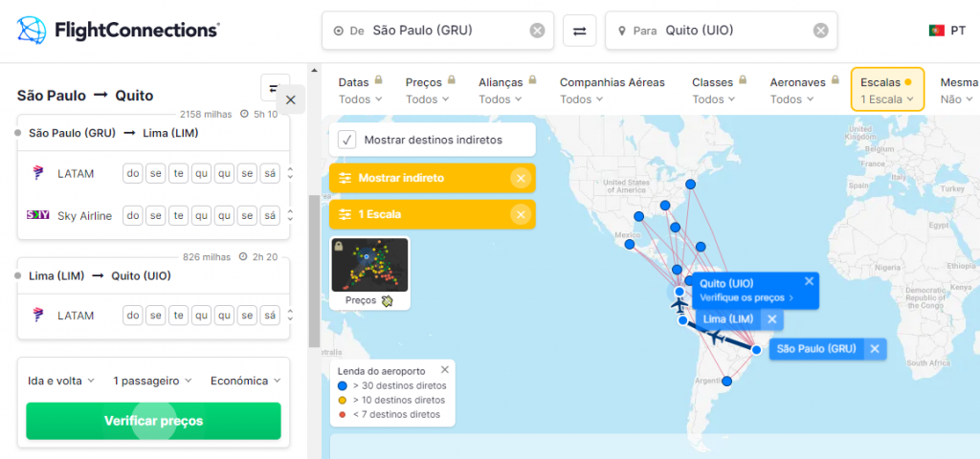
Task: Click the LATAM logo in Lima–Quito segment
Action: point(38,316)
